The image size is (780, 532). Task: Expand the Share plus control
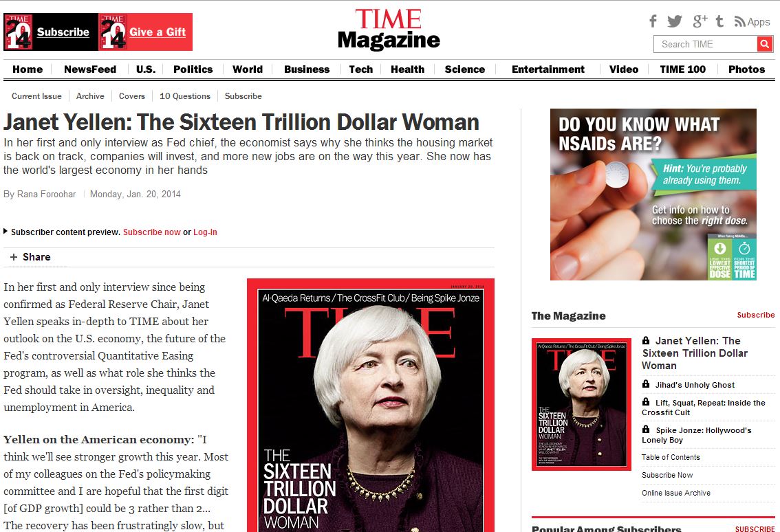coord(14,257)
